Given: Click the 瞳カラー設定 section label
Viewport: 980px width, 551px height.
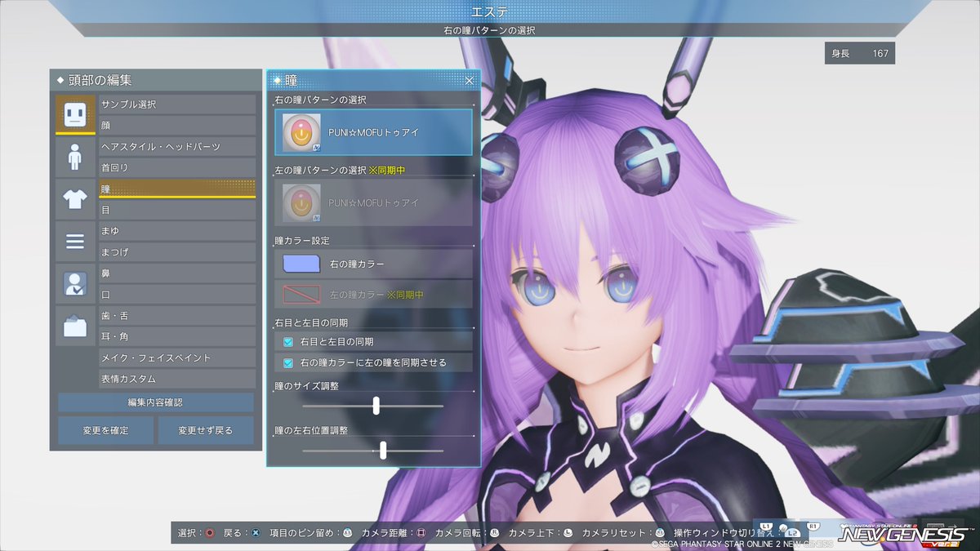Looking at the screenshot, I should coord(301,241).
